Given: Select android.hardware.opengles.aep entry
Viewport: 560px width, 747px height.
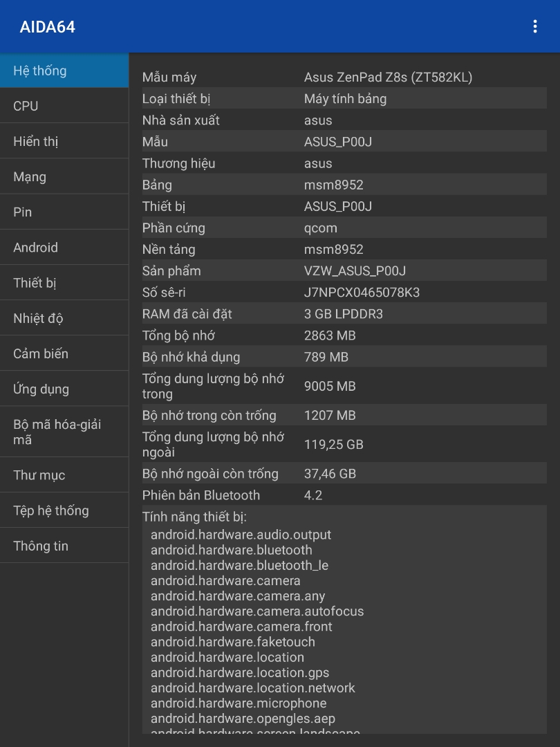Looking at the screenshot, I should click(243, 719).
